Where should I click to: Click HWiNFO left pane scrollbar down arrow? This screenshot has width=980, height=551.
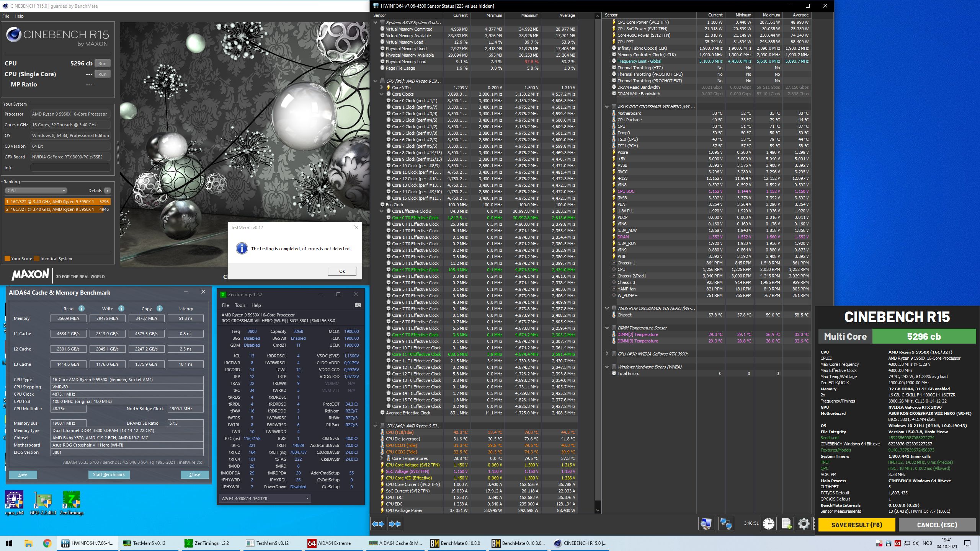(x=598, y=510)
